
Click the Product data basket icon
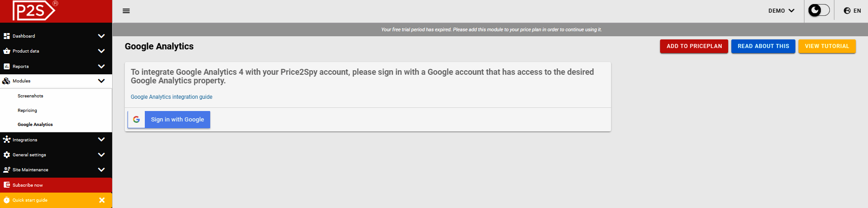point(7,51)
